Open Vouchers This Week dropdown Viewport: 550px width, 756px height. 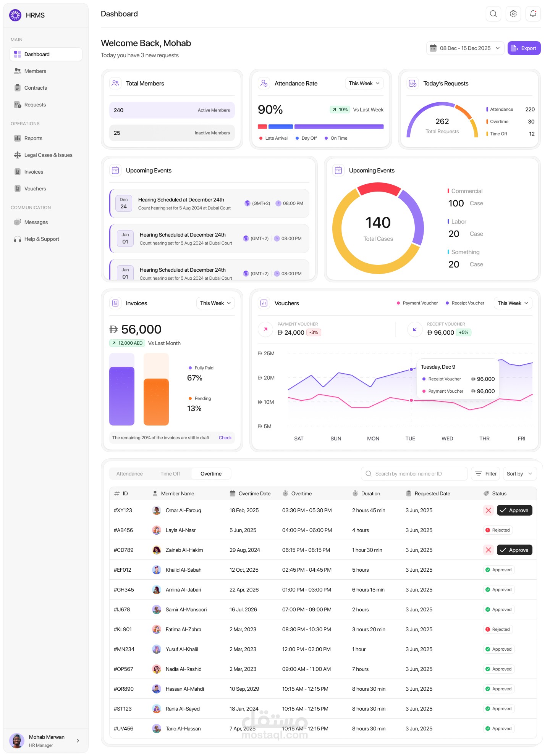513,303
